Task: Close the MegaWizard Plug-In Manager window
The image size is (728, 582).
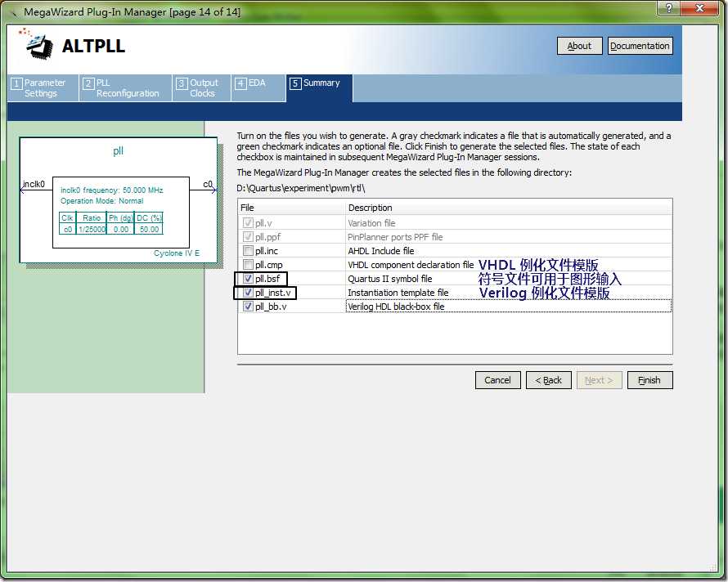Action: [699, 8]
